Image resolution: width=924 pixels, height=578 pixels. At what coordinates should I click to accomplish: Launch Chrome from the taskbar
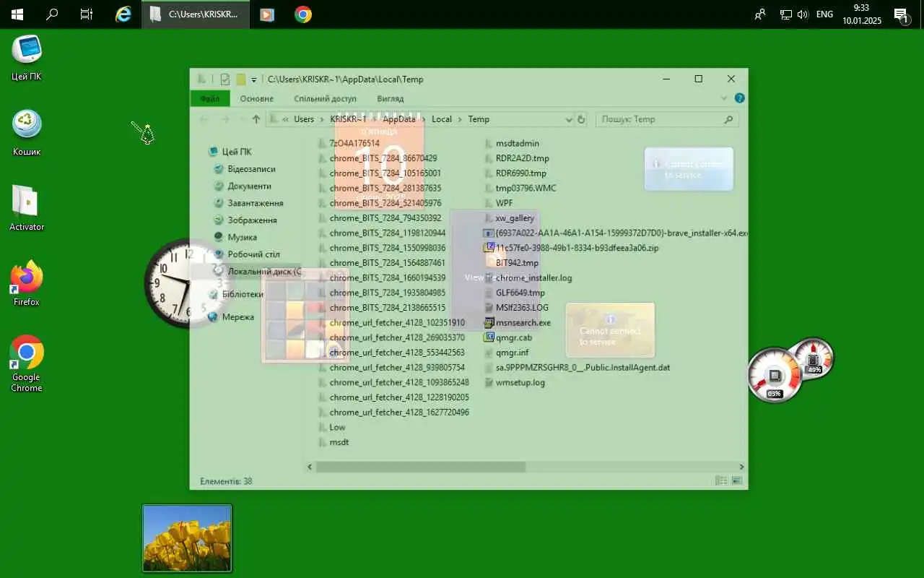tap(303, 14)
